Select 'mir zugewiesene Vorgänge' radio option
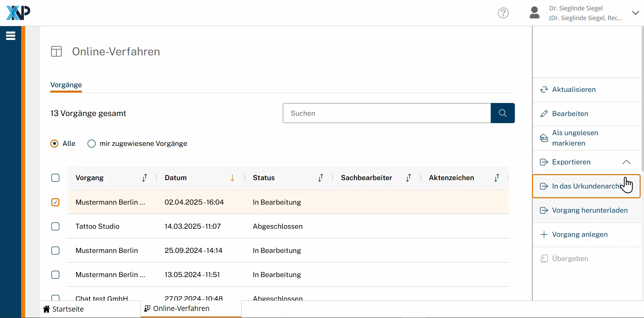The width and height of the screenshot is (644, 318). pos(92,144)
